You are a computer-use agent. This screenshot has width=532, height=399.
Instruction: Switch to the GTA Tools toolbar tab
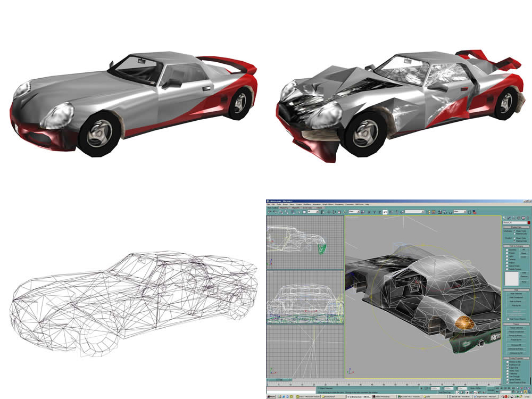click(x=307, y=207)
